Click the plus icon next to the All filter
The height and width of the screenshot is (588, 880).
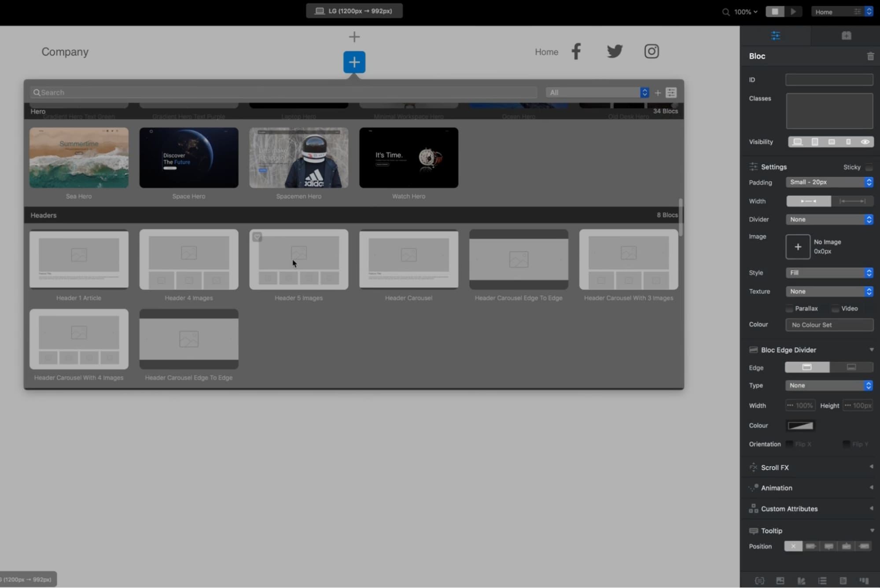(658, 93)
